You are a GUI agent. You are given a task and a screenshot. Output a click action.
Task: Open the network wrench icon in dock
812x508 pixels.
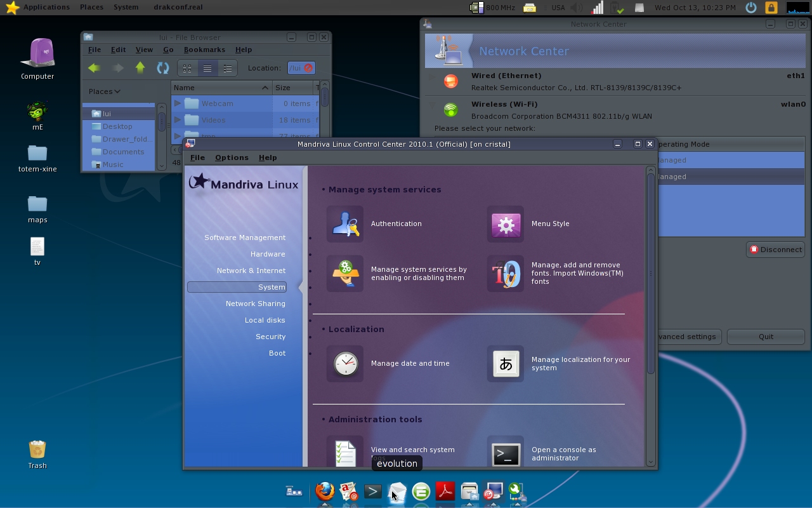[x=517, y=491]
